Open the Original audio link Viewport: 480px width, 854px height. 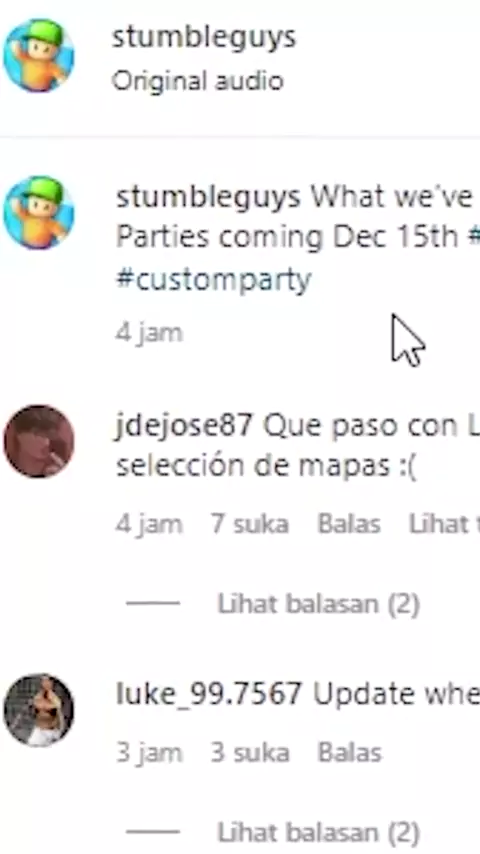(x=198, y=81)
